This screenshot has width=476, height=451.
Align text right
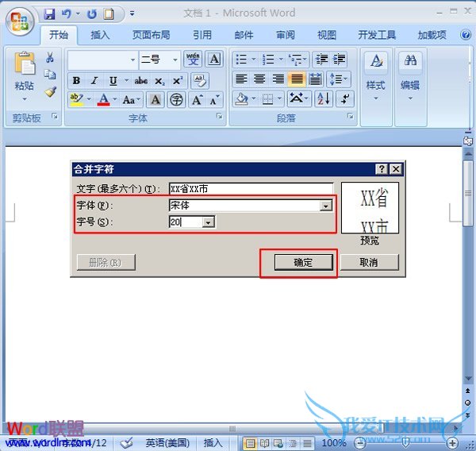(278, 79)
